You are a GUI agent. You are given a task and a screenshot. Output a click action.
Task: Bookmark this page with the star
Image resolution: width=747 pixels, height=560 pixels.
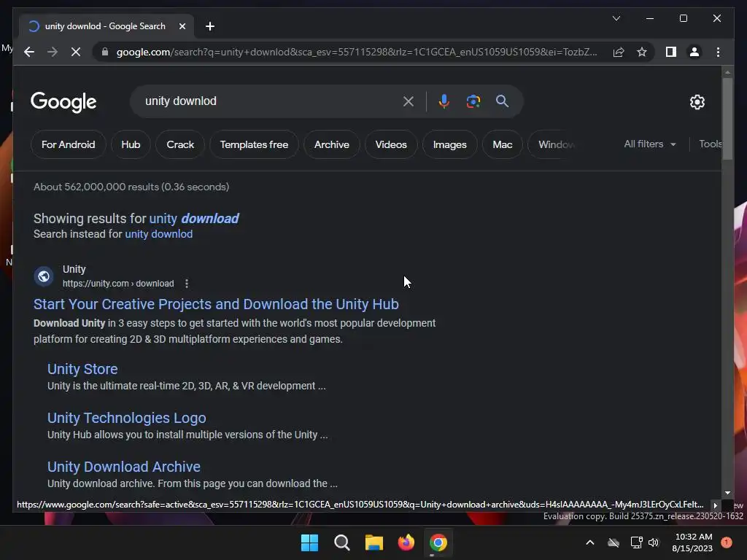642,52
